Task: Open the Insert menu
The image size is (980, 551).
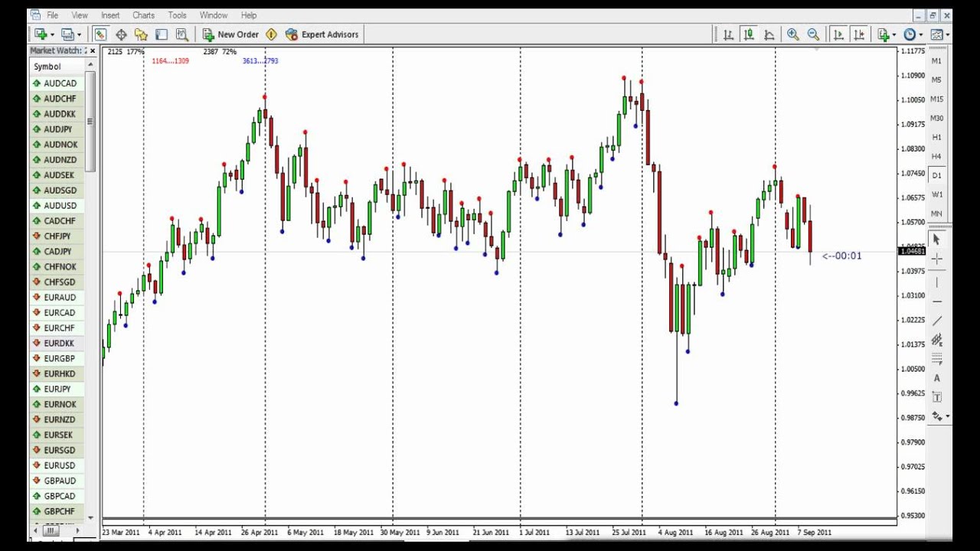Action: click(x=110, y=15)
